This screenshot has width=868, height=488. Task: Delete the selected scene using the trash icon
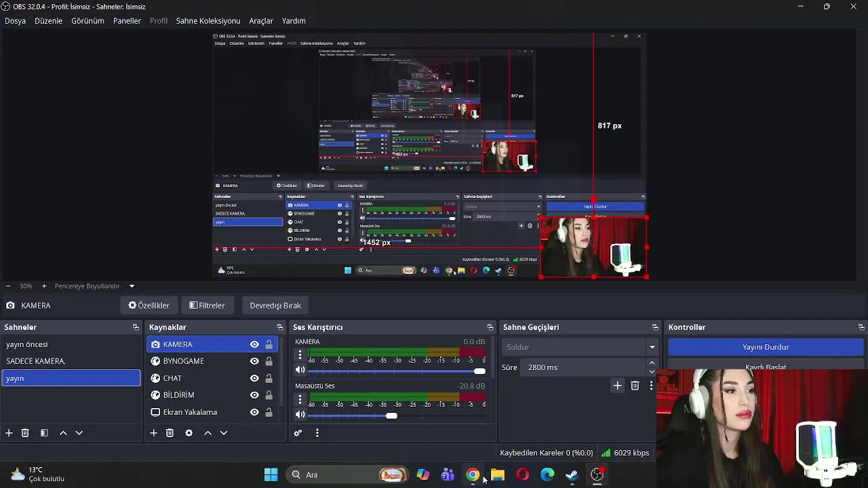point(25,433)
